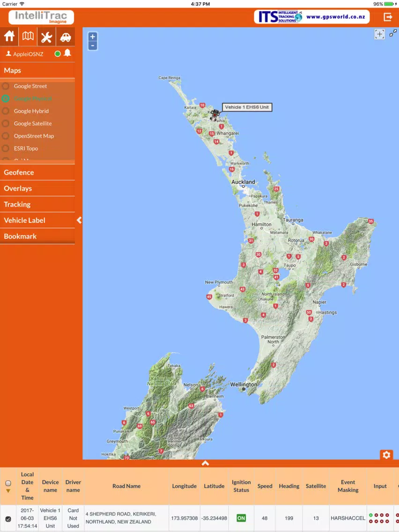Image resolution: width=399 pixels, height=532 pixels.
Task: Click latitude value -35.234498
Action: [x=214, y=518]
